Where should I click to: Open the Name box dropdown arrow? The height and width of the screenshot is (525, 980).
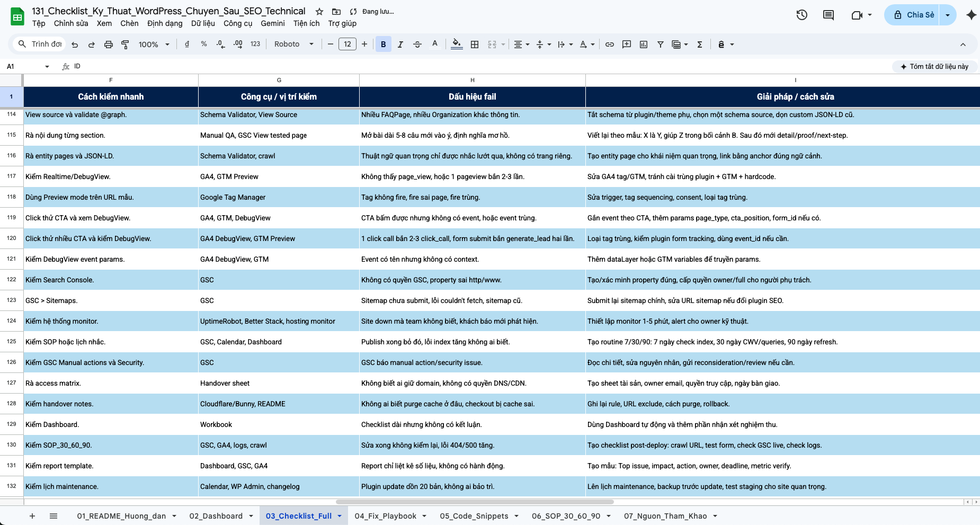47,66
